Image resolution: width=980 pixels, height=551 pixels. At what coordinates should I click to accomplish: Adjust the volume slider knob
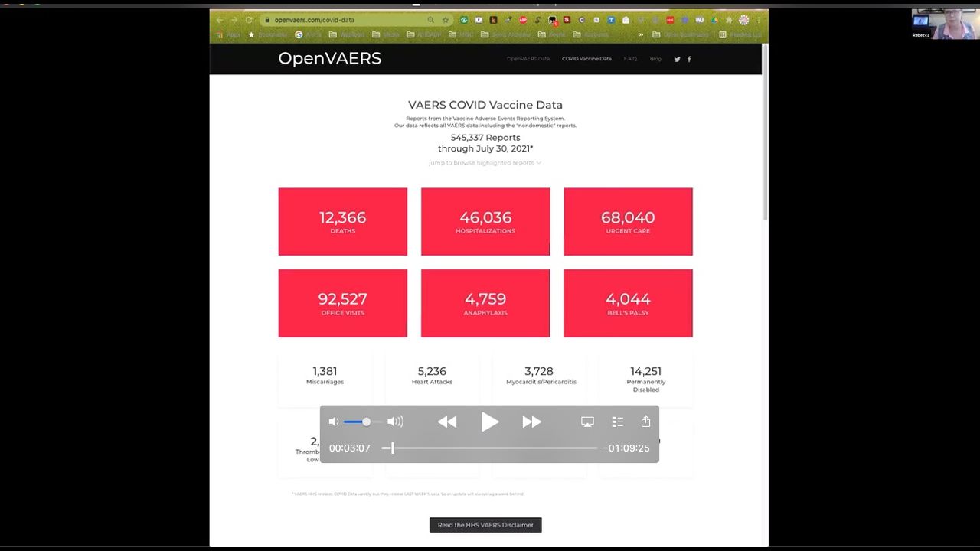[366, 422]
